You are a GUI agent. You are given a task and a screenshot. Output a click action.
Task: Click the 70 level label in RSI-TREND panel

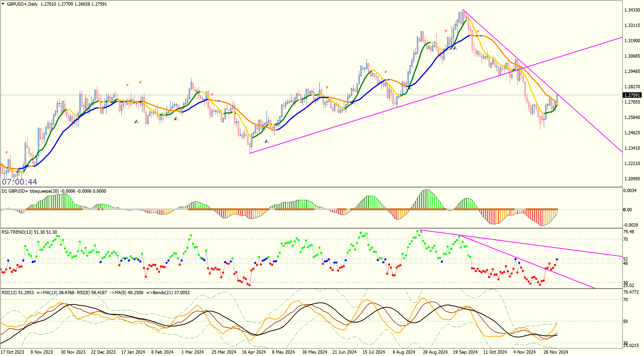click(x=625, y=239)
